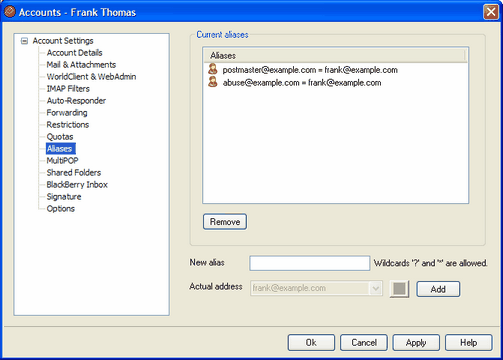503x360 pixels.
Task: Click the Ok button
Action: tap(311, 343)
